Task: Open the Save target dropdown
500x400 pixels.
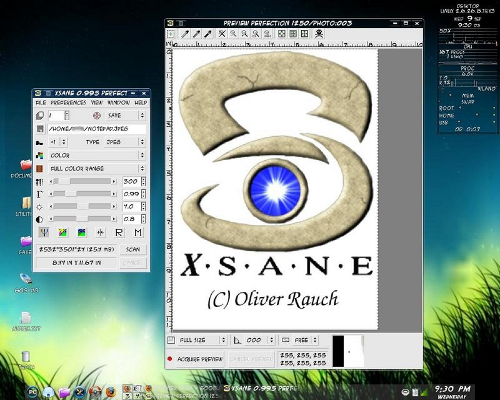Action: (126, 115)
